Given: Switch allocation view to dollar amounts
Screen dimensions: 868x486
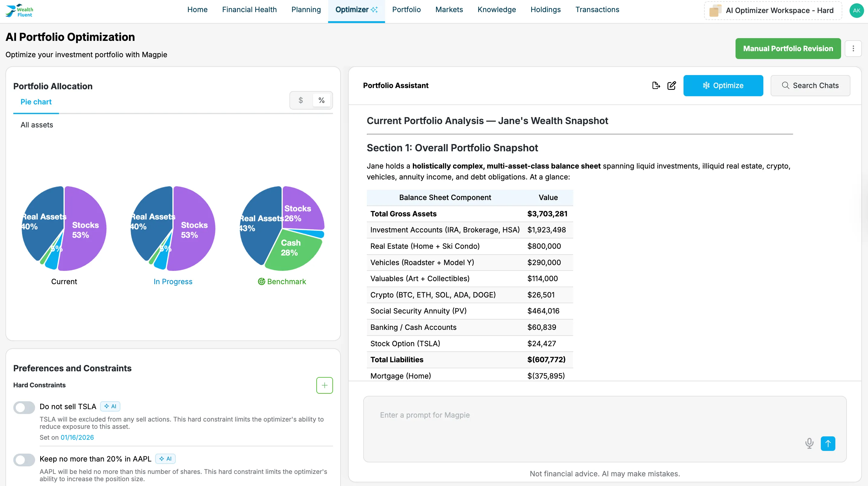Looking at the screenshot, I should click(x=301, y=100).
